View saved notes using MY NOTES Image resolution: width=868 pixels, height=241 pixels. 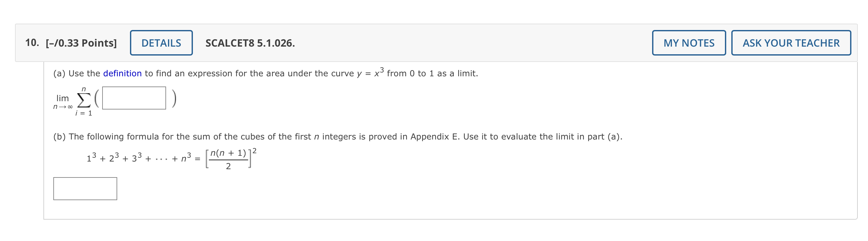pyautogui.click(x=689, y=43)
